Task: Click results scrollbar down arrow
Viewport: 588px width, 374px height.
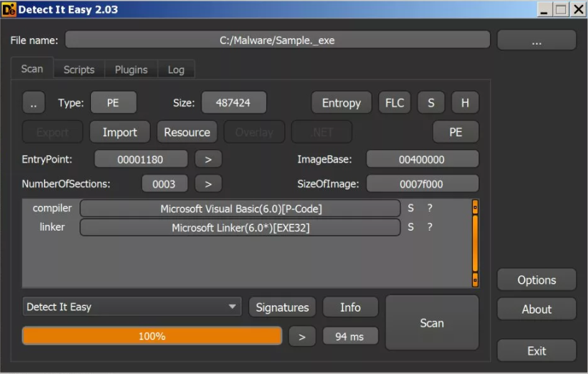Action: [x=475, y=280]
